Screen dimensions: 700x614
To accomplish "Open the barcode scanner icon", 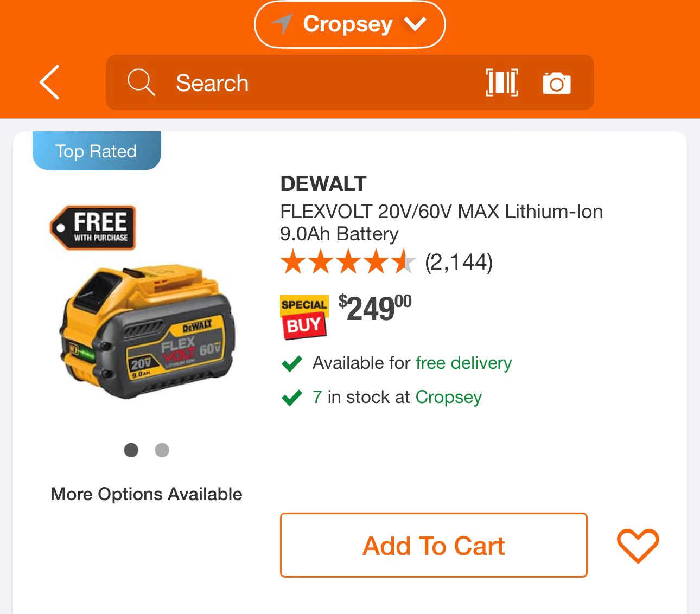I will pos(501,83).
